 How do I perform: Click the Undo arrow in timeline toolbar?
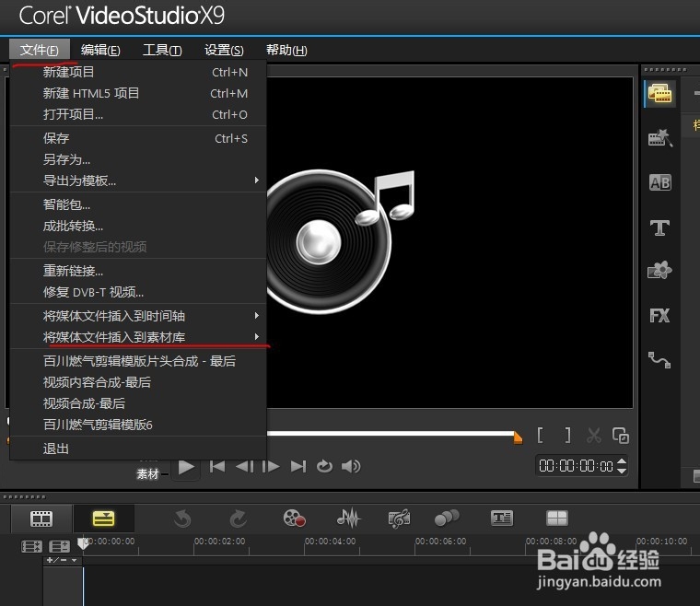182,519
